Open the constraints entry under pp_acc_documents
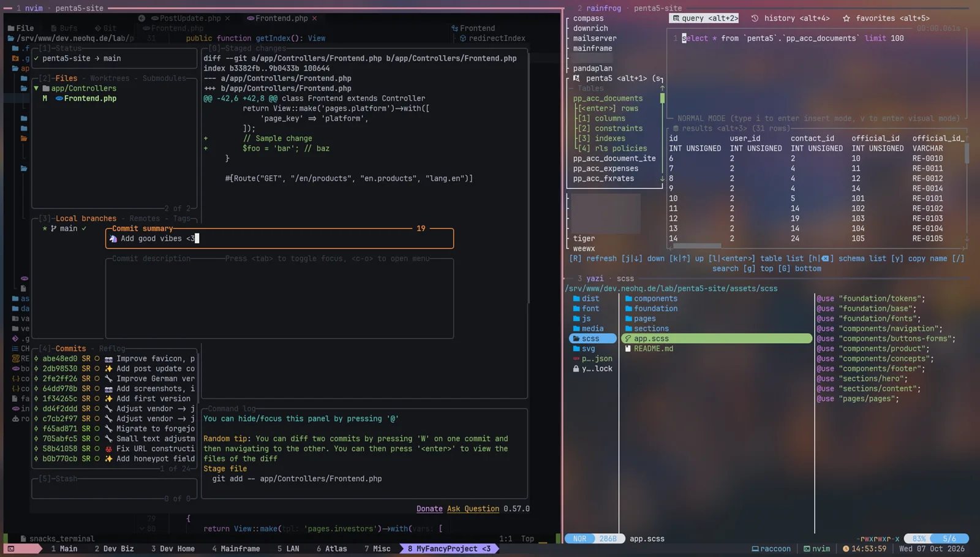 pos(610,128)
